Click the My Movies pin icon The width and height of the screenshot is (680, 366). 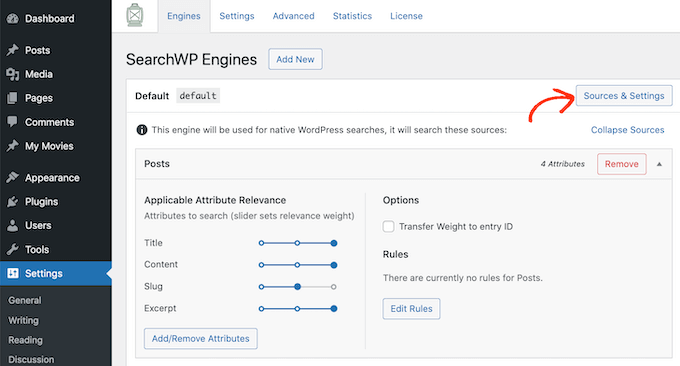[x=13, y=146]
